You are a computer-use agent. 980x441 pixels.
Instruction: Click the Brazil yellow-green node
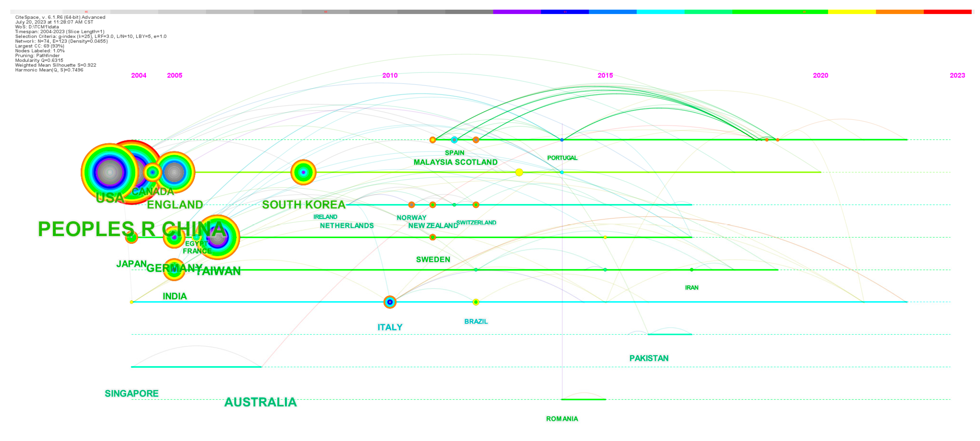tap(476, 302)
